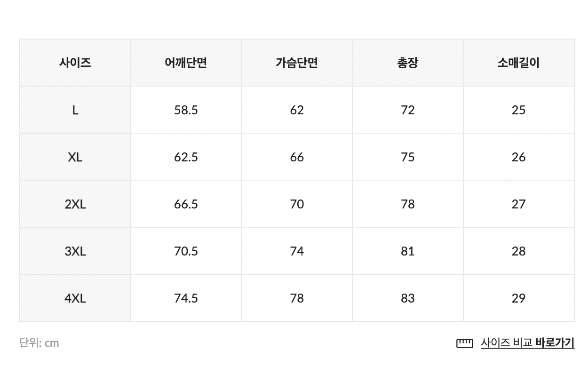
Task: Select the 2XL size row label
Action: point(75,204)
